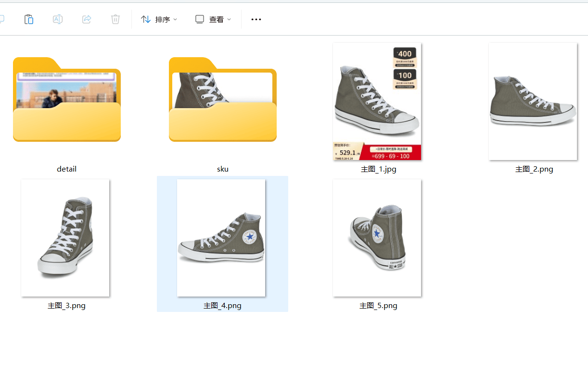The height and width of the screenshot is (372, 588).
Task: Open the three-dot more options menu
Action: 256,19
